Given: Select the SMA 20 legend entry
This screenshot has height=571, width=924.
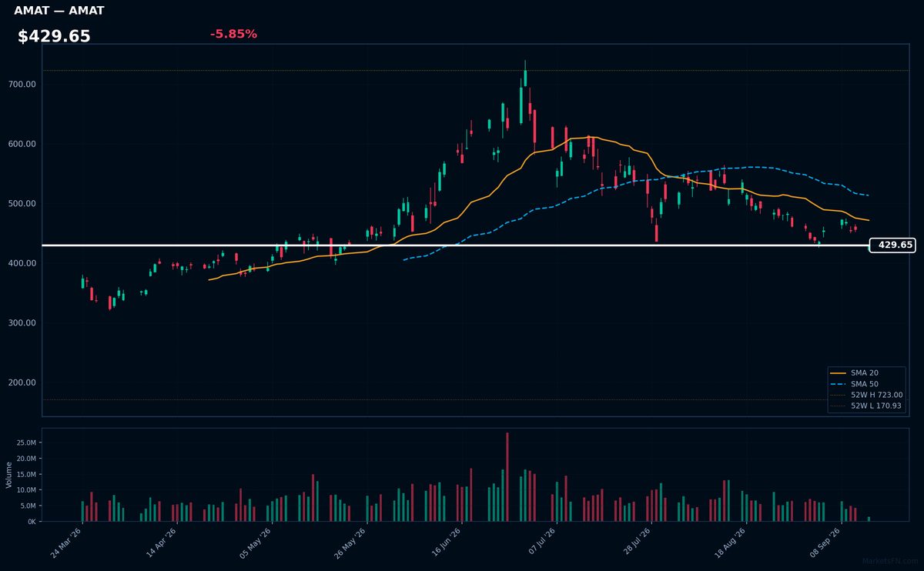Looking at the screenshot, I should pos(866,372).
